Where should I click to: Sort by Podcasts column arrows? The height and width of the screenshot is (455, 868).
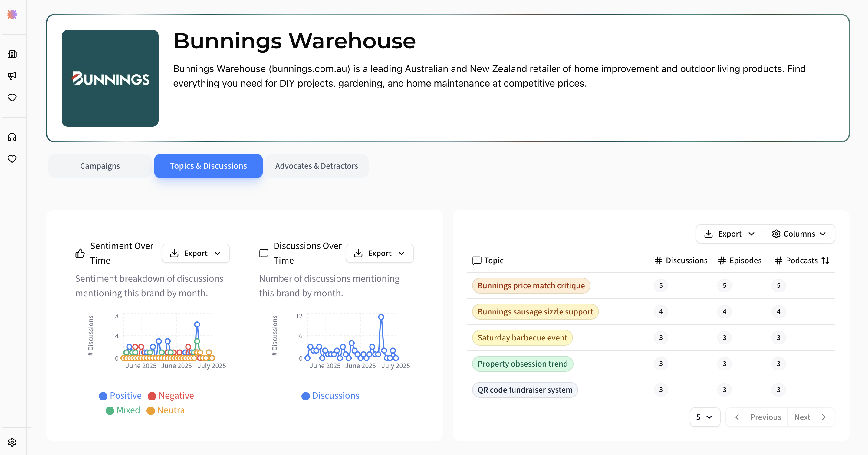click(x=825, y=261)
